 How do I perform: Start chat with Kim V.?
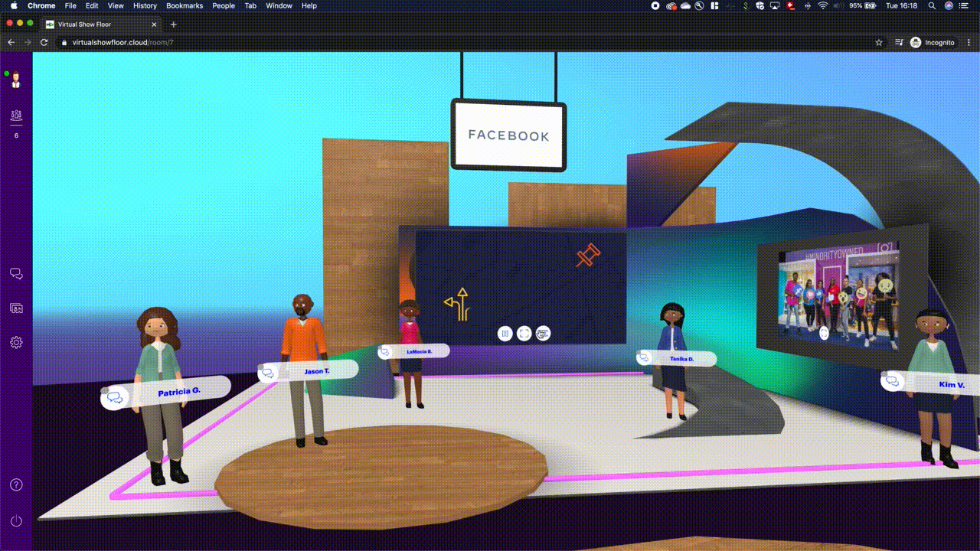coord(892,381)
